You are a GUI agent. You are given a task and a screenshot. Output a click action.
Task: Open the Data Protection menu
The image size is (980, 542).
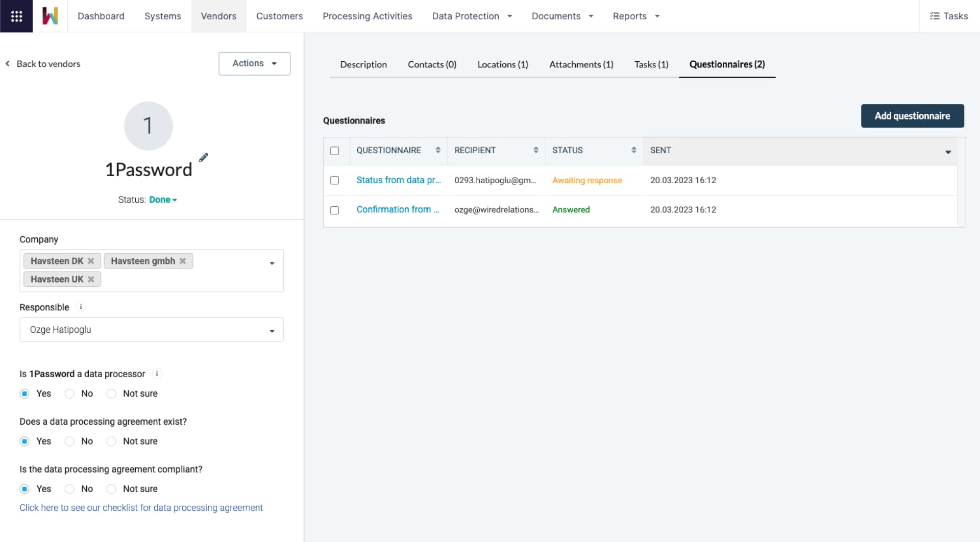click(472, 16)
